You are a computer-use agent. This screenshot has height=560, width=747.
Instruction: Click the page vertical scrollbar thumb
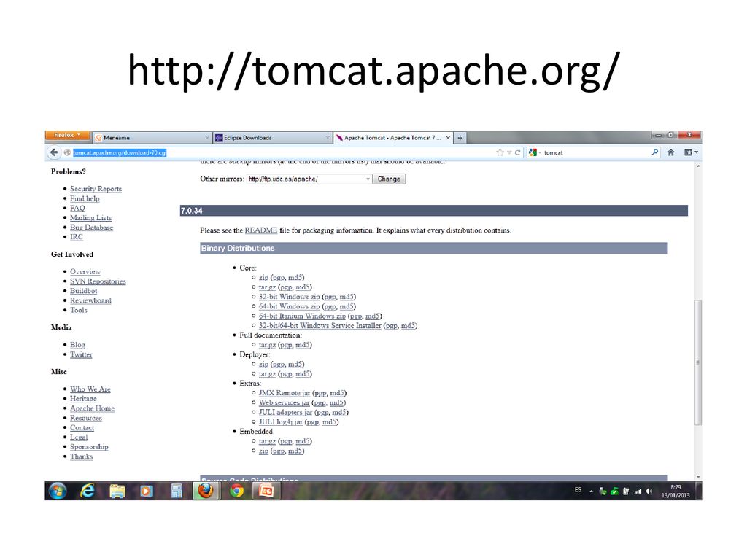tap(698, 362)
